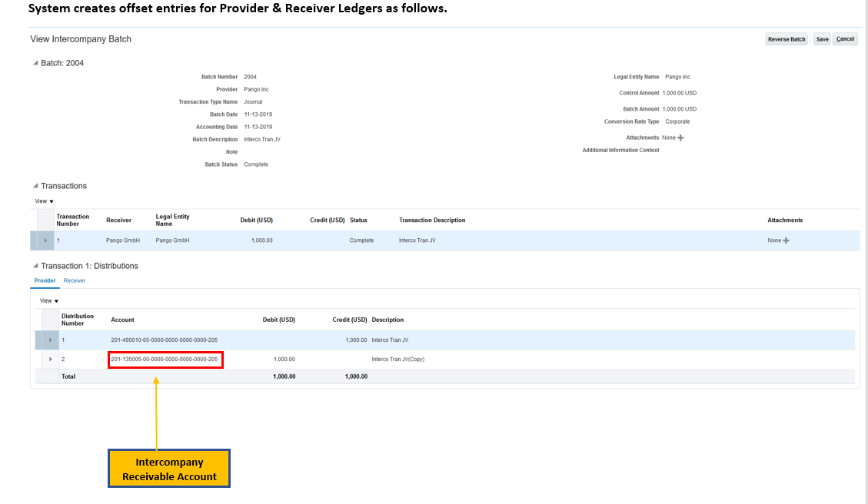Switch to the Receiver tab

pyautogui.click(x=75, y=280)
